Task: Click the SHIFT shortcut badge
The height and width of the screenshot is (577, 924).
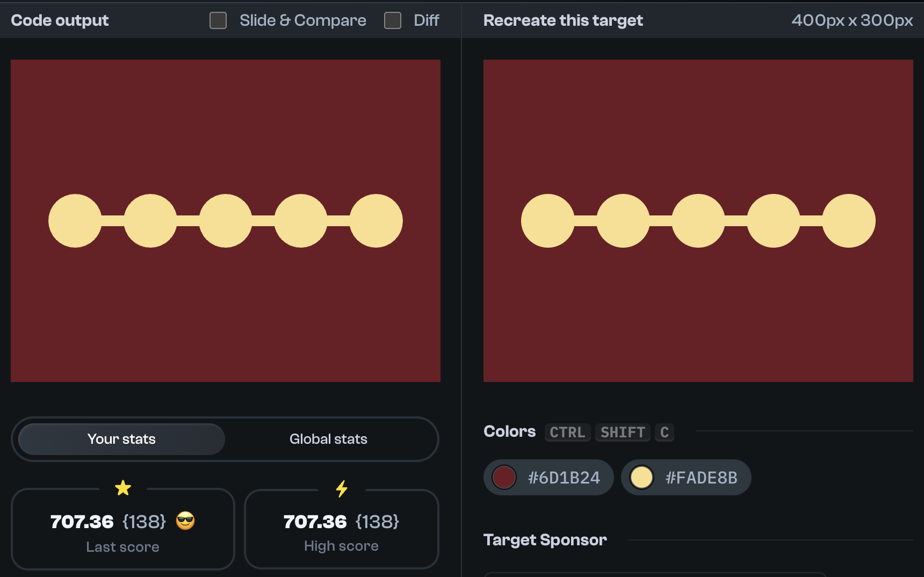Action: tap(622, 432)
